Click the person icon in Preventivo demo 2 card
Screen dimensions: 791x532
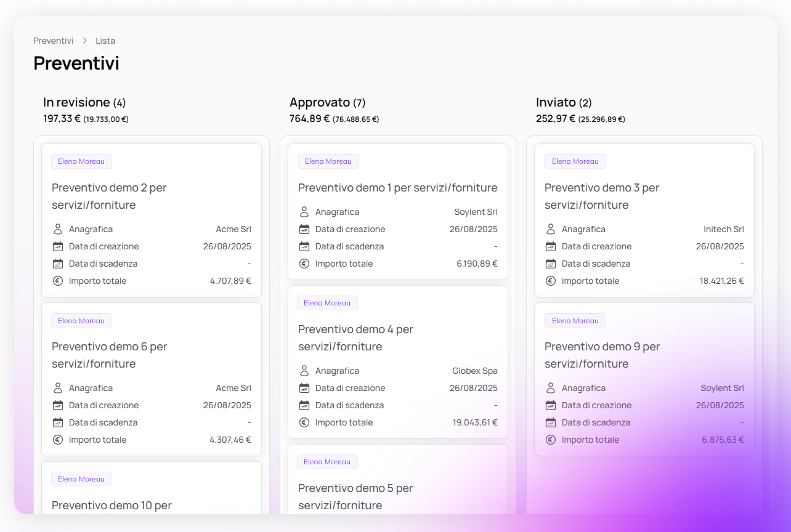[x=58, y=229]
